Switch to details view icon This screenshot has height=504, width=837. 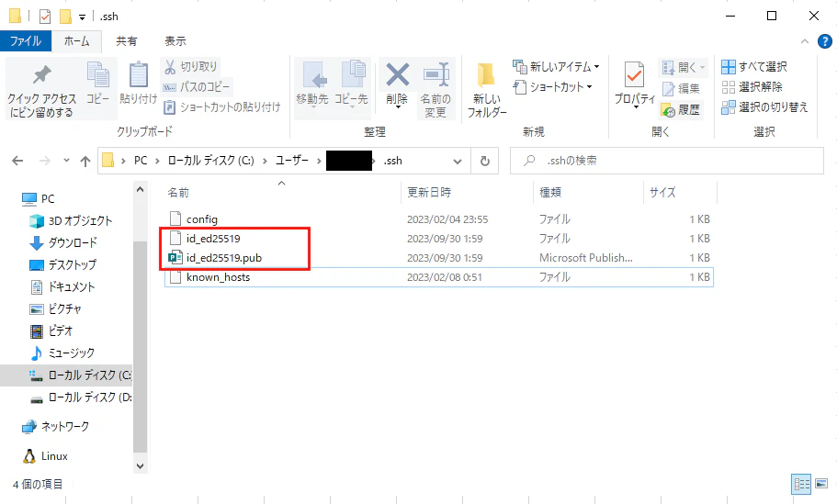pos(800,484)
